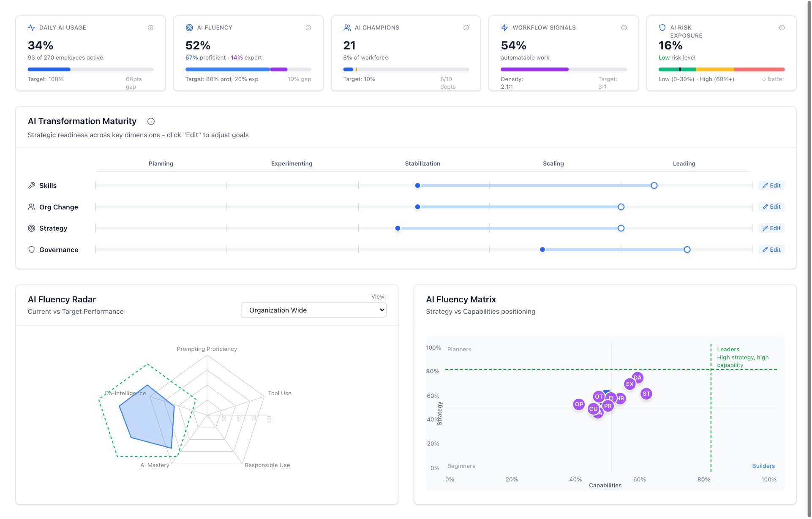
Task: Click the AI Champions people icon
Action: (347, 28)
